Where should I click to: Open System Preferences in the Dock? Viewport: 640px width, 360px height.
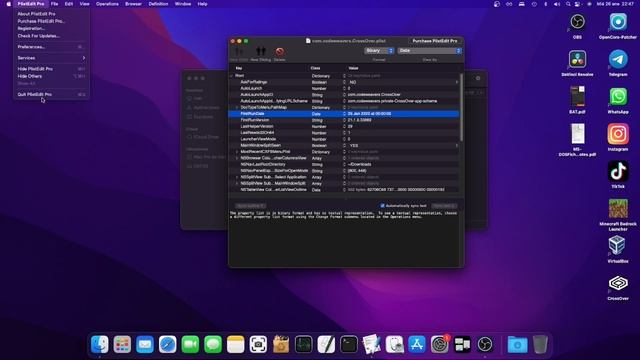coord(440,344)
